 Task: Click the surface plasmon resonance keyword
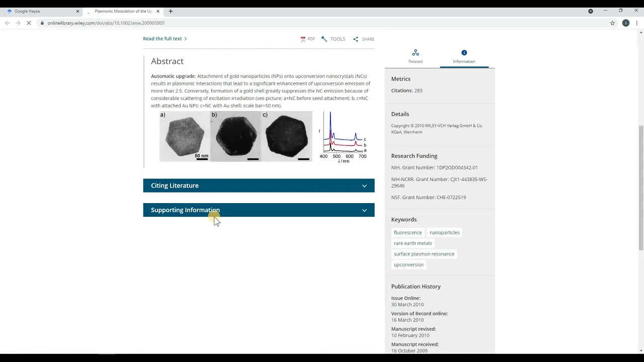coord(424,254)
